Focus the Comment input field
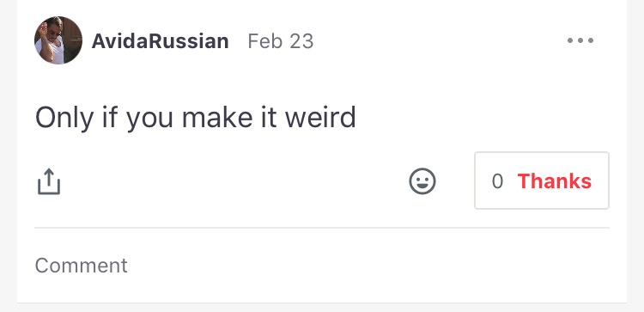644x312 pixels. [x=322, y=266]
